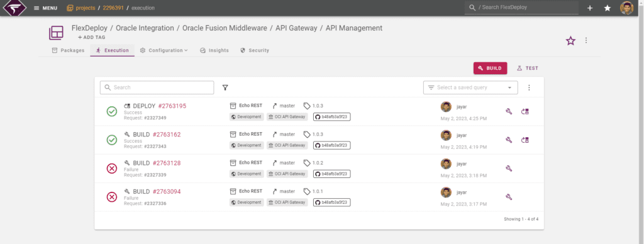The height and width of the screenshot is (244, 644).
Task: Switch to the Insights tab
Action: click(x=214, y=50)
